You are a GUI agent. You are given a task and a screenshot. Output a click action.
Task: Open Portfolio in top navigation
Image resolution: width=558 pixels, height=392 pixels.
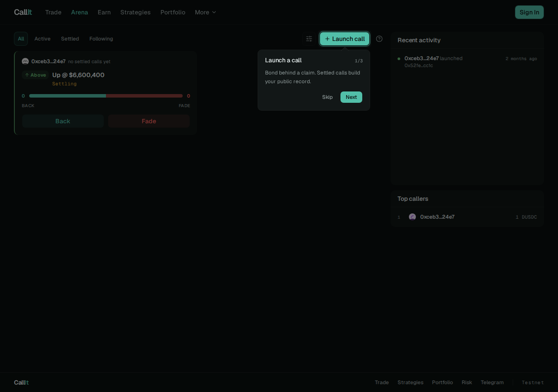click(173, 12)
